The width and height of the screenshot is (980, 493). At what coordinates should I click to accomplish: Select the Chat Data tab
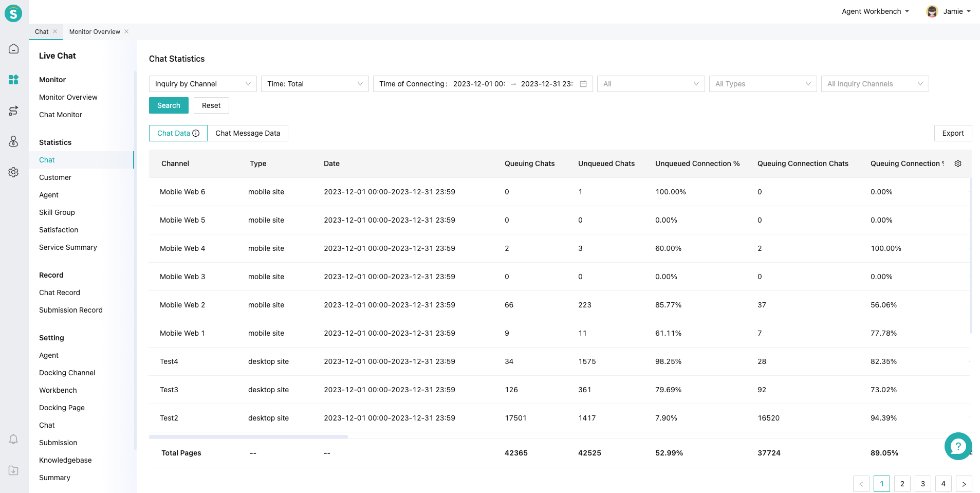pos(178,133)
